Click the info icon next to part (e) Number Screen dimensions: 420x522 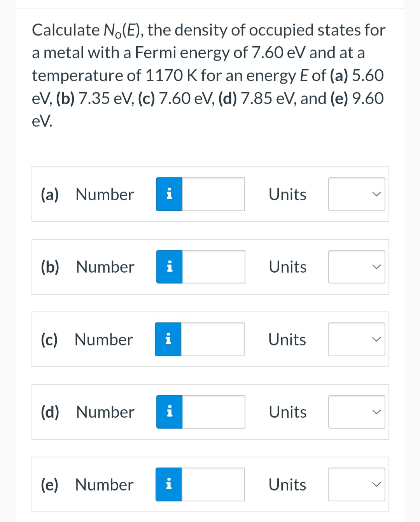[168, 484]
